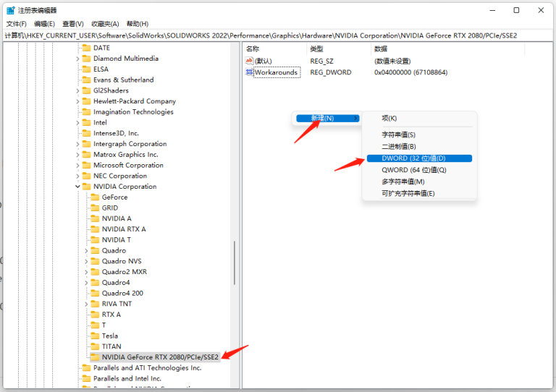The width and height of the screenshot is (556, 392).
Task: Select the Evans & Sutherland folder icon
Action: click(87, 80)
